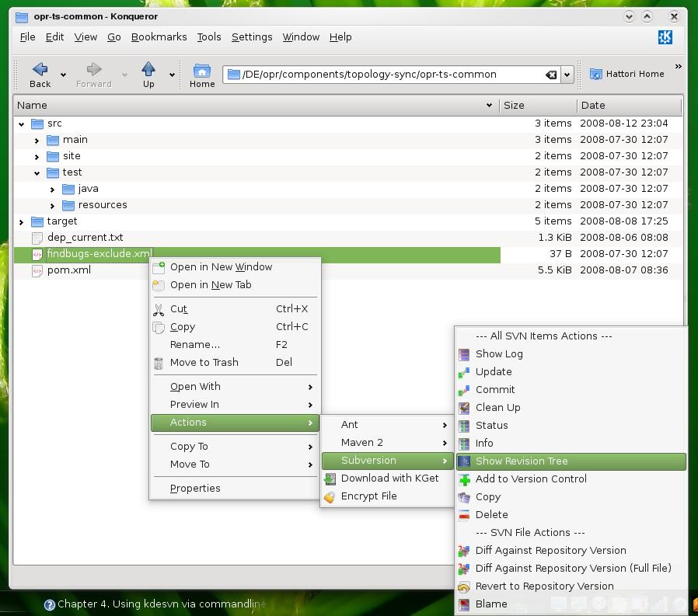698x616 pixels.
Task: Choose Download with KGet
Action: pyautogui.click(x=387, y=479)
